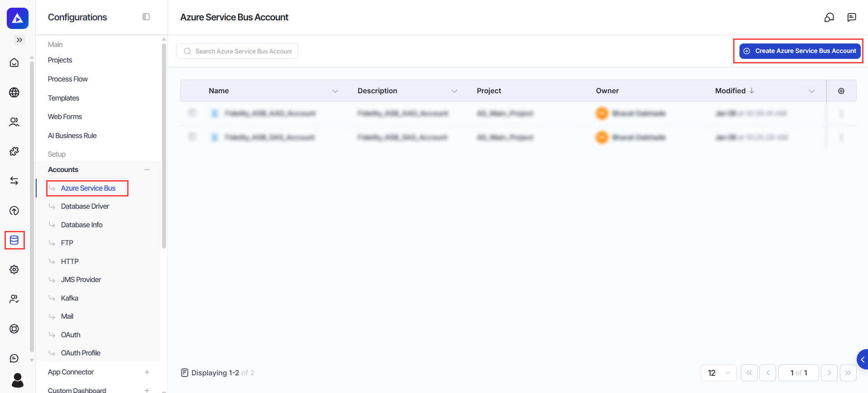Expand the left navigation rail
Screen dimensions: 868x393
pos(19,40)
